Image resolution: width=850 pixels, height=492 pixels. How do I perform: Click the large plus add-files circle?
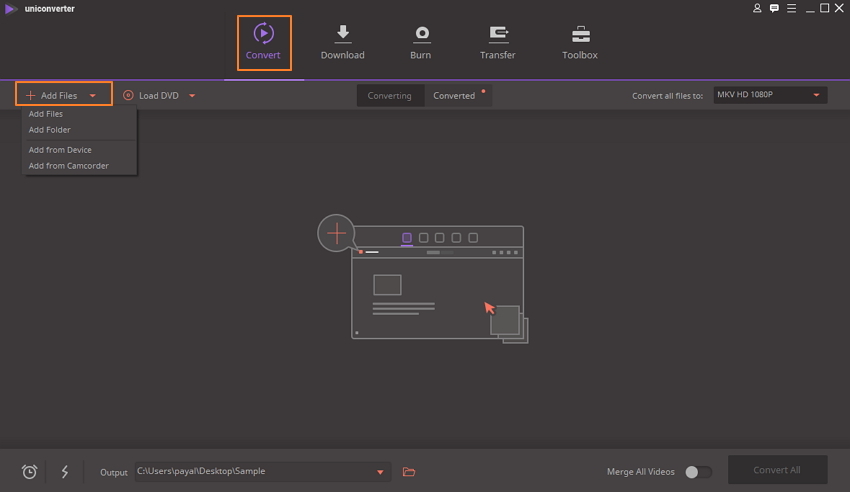click(x=336, y=234)
